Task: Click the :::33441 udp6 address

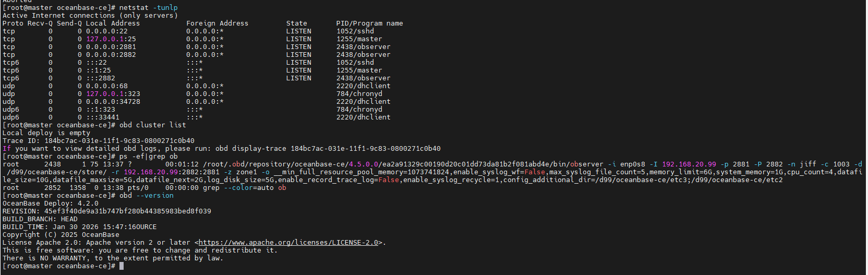Action: [x=102, y=117]
